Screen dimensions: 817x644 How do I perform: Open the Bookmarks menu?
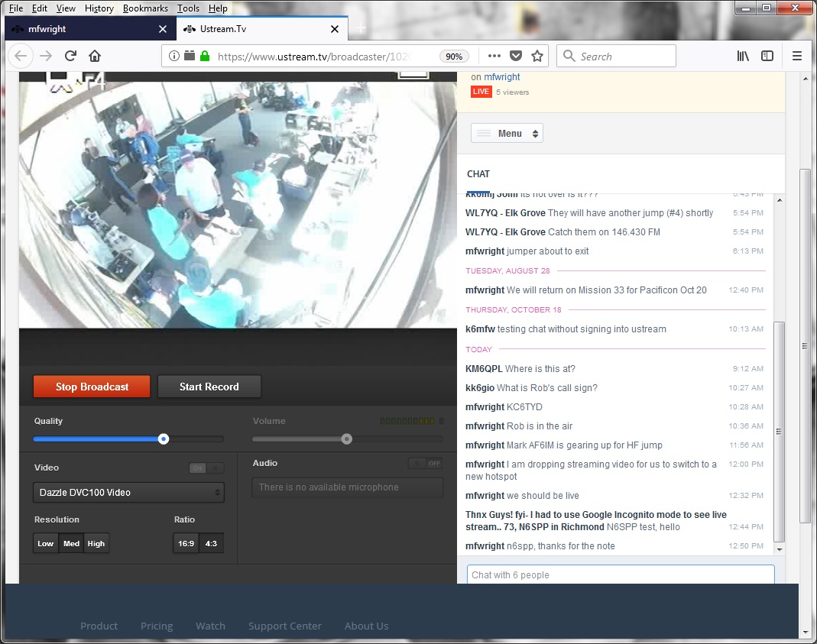tap(145, 8)
